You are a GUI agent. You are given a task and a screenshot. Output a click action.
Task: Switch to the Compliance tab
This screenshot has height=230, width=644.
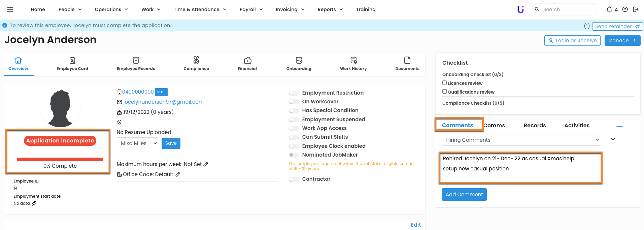[196, 64]
